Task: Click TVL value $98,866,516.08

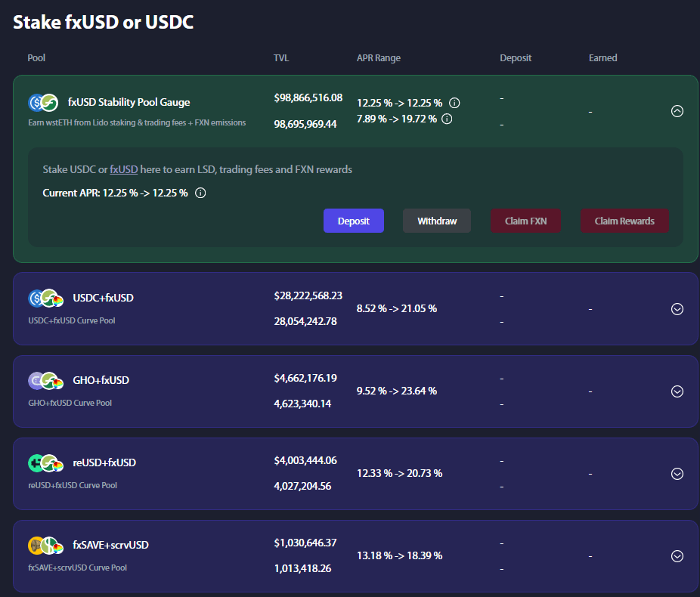Action: tap(308, 97)
